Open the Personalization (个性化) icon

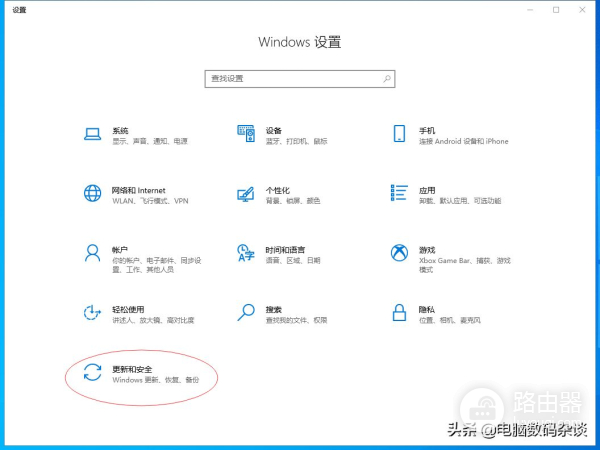pyautogui.click(x=246, y=194)
